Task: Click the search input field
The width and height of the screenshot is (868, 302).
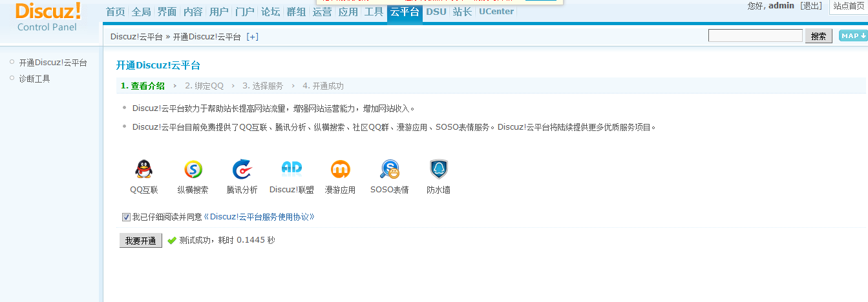Action: [756, 36]
